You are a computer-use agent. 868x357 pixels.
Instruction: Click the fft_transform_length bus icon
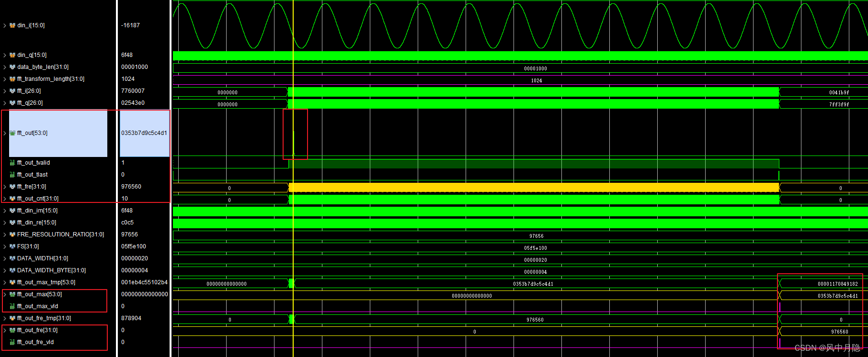(12, 79)
